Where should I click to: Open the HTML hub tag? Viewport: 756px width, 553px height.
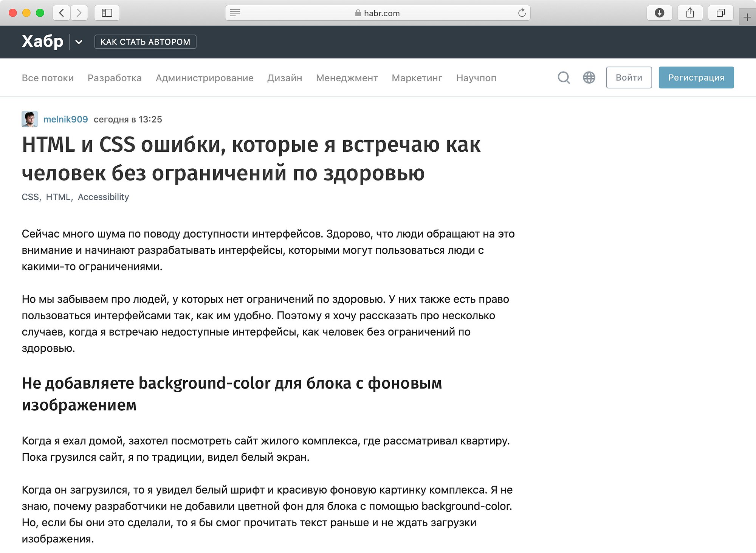click(58, 197)
